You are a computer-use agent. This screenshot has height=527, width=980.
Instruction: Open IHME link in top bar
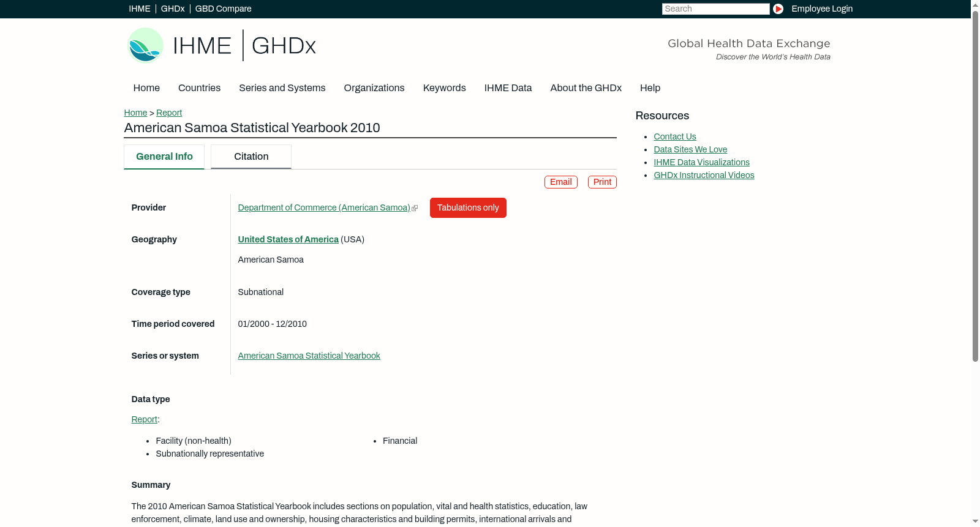(140, 9)
